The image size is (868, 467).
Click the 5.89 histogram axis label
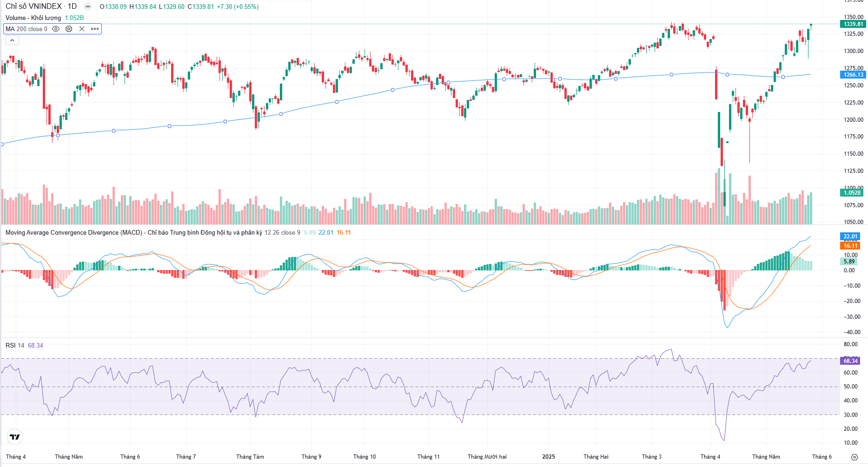[x=849, y=262]
